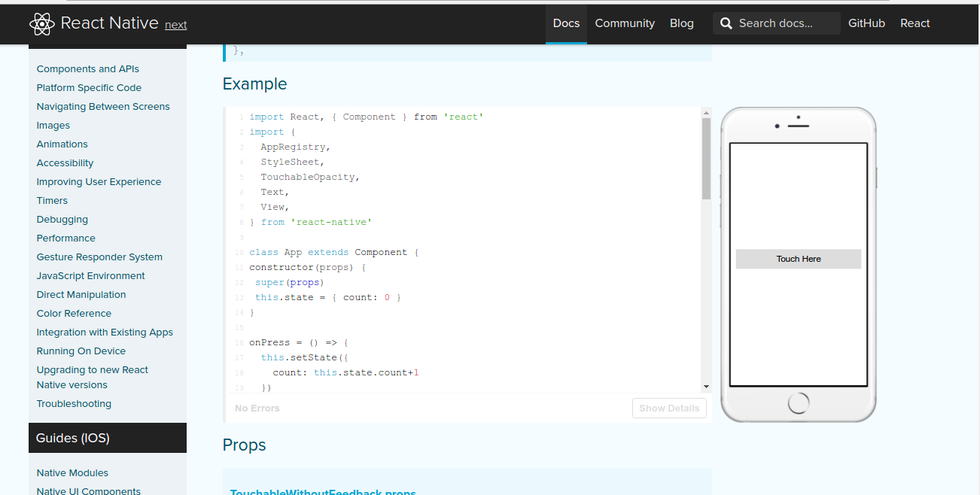Open Direct Manipulation sidebar link
Screen dimensions: 980x495
coord(81,295)
